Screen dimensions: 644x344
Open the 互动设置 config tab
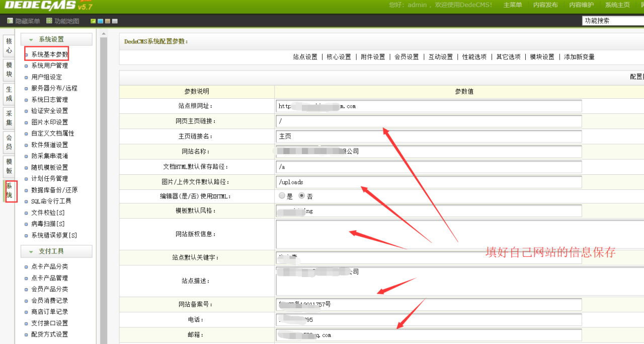tap(441, 57)
